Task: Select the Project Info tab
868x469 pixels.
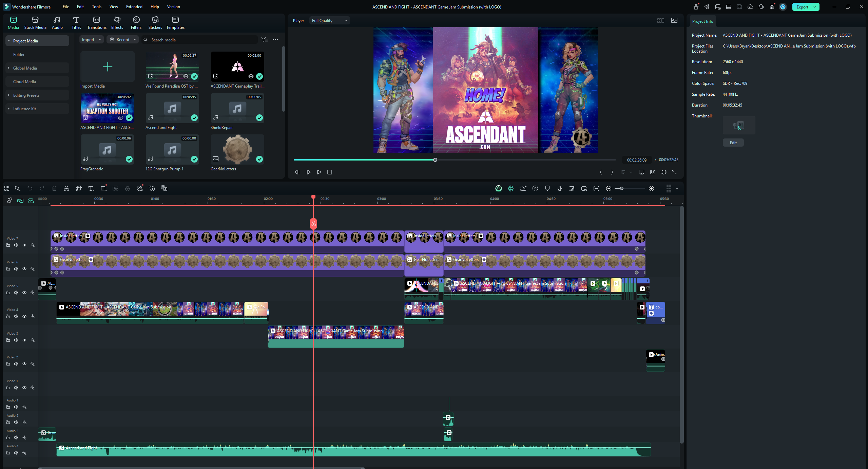Action: click(x=702, y=21)
